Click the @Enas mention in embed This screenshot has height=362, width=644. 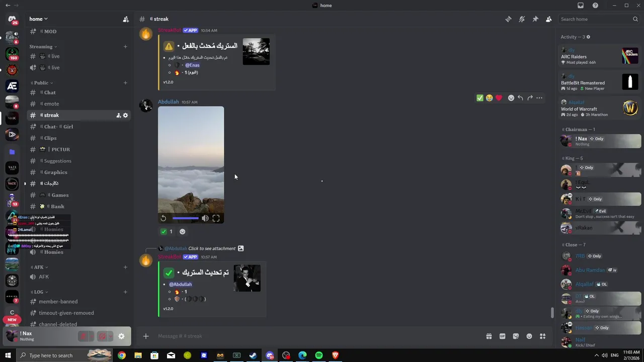pyautogui.click(x=192, y=65)
